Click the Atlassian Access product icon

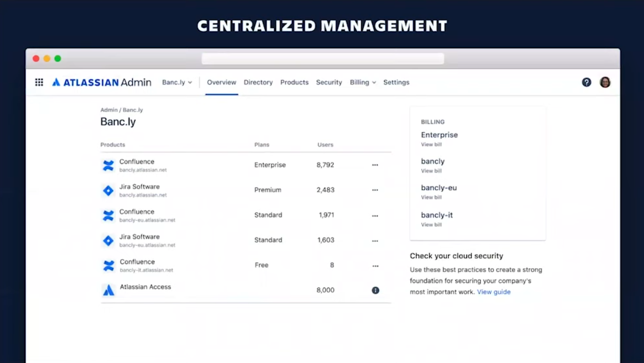[x=108, y=290]
